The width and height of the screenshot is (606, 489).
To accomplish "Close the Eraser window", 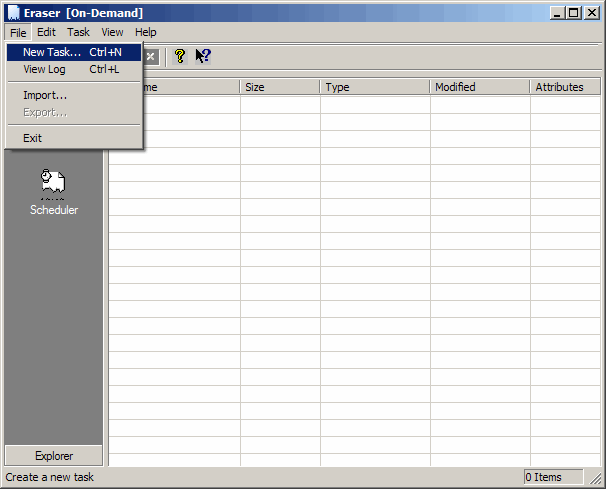I will coord(592,13).
